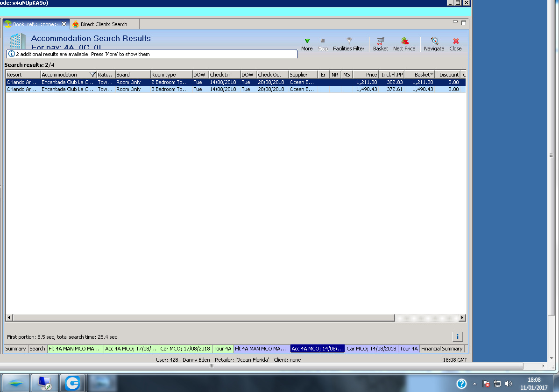Open the Facilities Filter tool

point(349,44)
